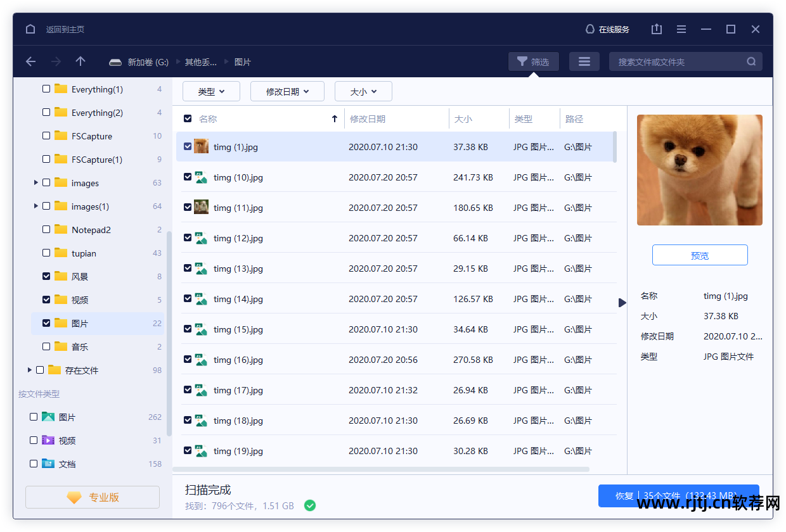Viewport: 786px width, 532px height.
Task: Open the 其他丢... breadcrumb item
Action: click(x=200, y=62)
